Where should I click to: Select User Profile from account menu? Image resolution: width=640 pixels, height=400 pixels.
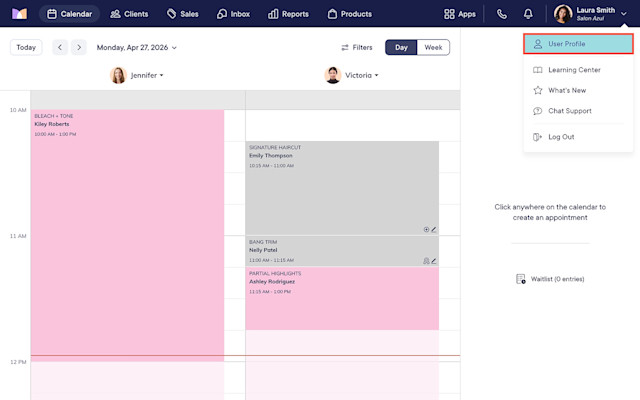(x=578, y=44)
